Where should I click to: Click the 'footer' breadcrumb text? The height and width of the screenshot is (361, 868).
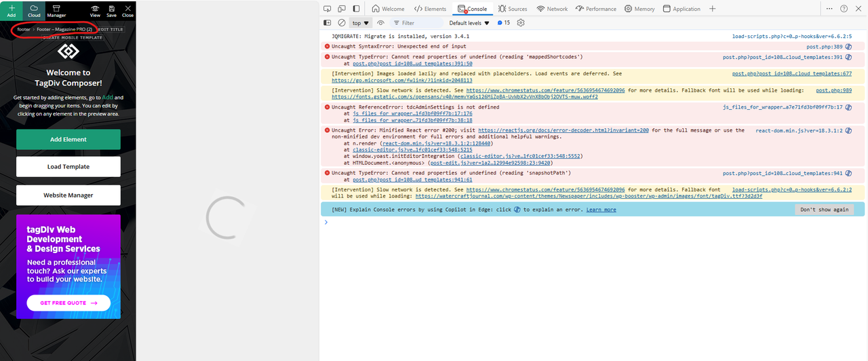point(23,29)
